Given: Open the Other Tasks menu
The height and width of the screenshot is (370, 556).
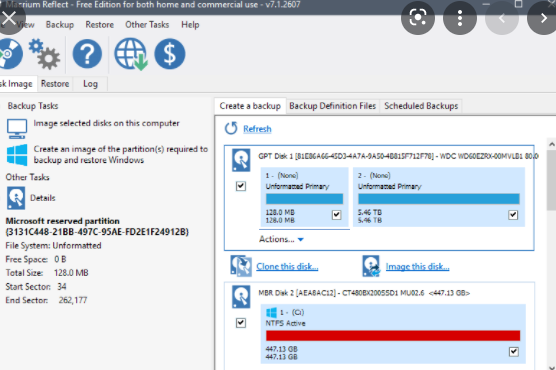Looking at the screenshot, I should tap(147, 24).
